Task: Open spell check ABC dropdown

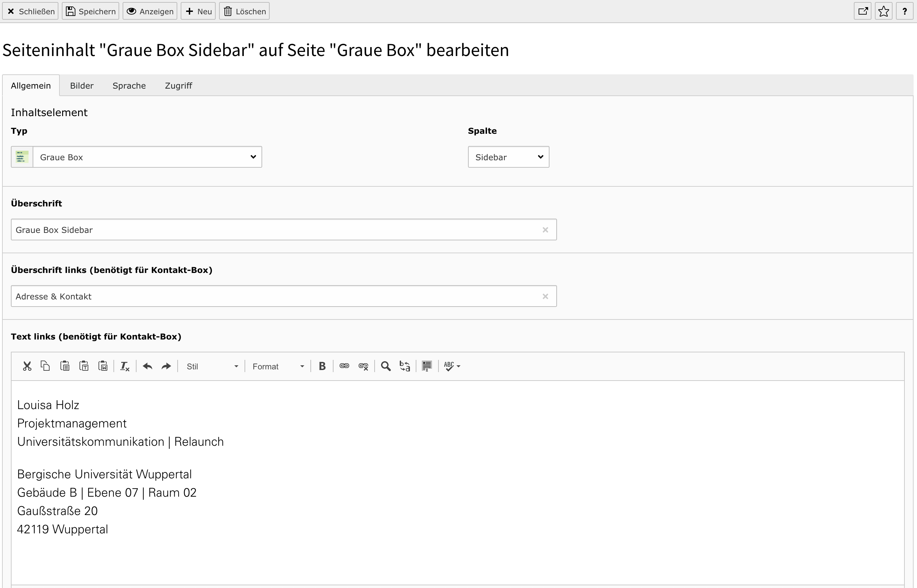Action: 452,366
